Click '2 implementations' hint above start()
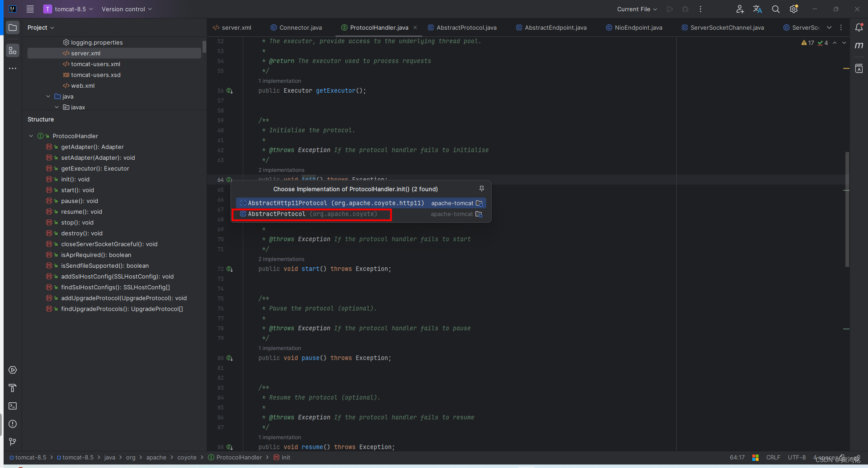This screenshot has height=468, width=868. 281,259
